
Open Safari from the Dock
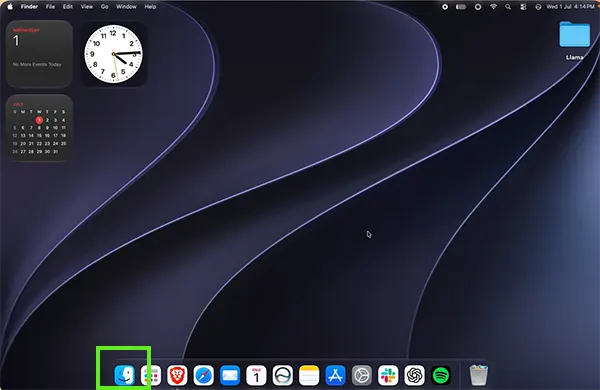[204, 375]
